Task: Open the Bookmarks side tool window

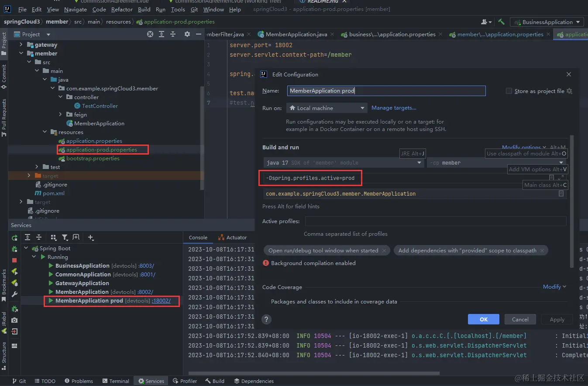Action: click(x=4, y=286)
